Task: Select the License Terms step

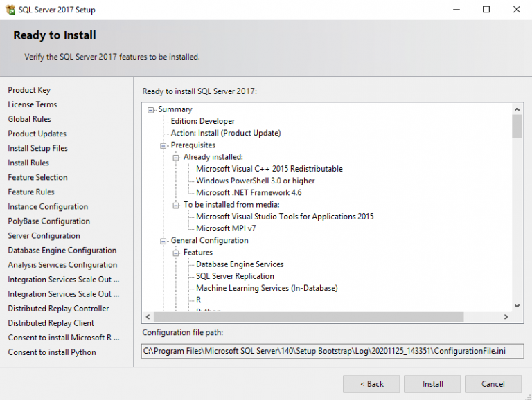Action: pyautogui.click(x=33, y=104)
